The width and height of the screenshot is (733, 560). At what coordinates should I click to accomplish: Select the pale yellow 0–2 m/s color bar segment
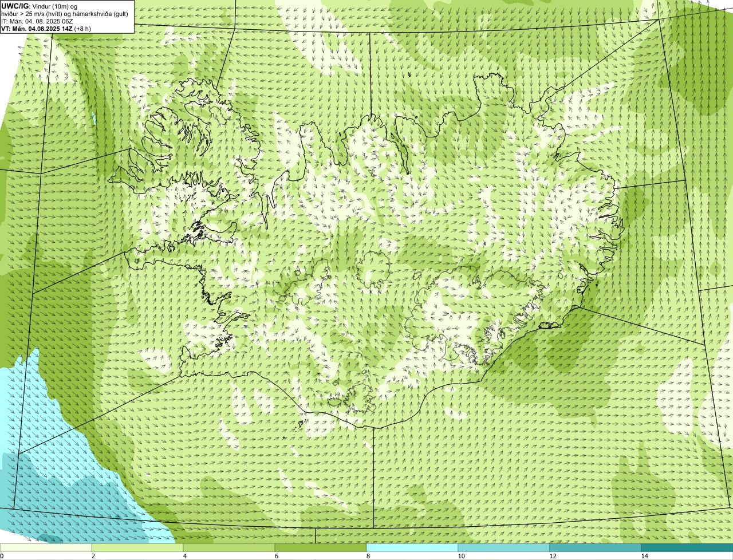click(46, 547)
